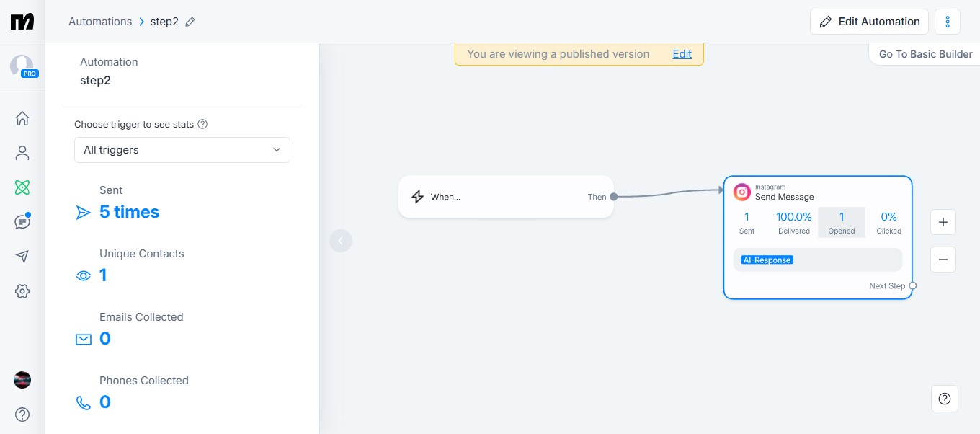Click the AI-Response tag in message
The width and height of the screenshot is (980, 434).
[767, 260]
